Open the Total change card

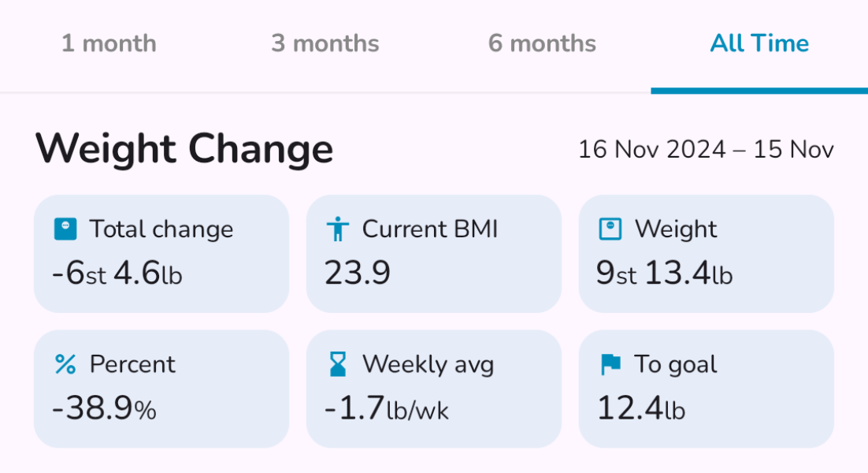pyautogui.click(x=161, y=254)
